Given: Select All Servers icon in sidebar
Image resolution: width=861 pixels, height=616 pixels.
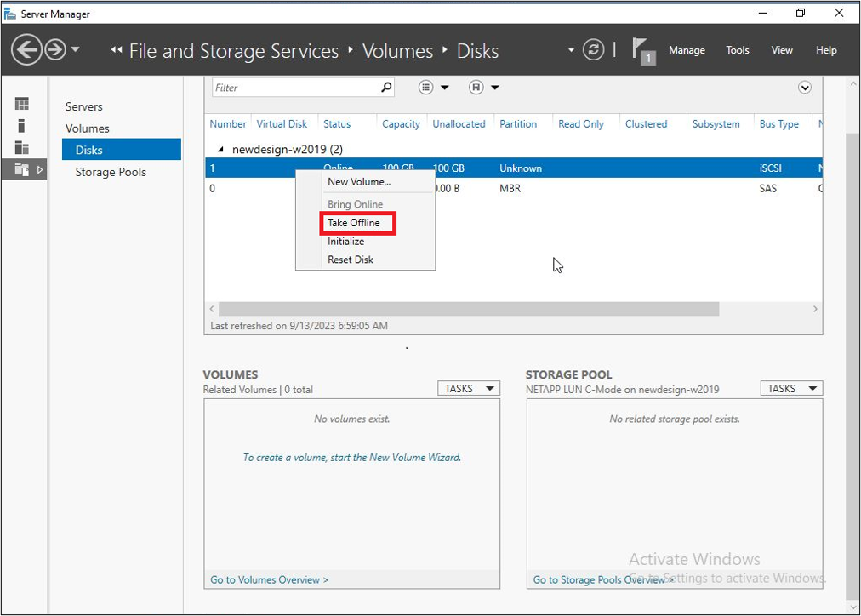Looking at the screenshot, I should 22,148.
